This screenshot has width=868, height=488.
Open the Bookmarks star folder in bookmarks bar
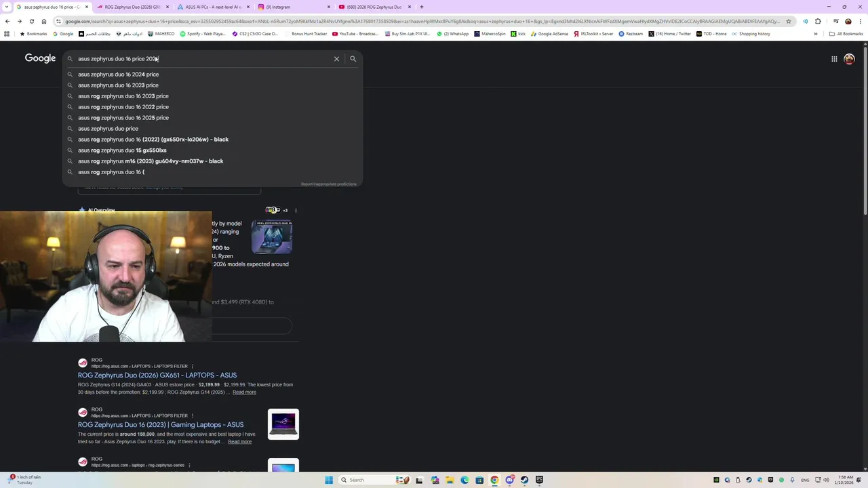(x=34, y=34)
